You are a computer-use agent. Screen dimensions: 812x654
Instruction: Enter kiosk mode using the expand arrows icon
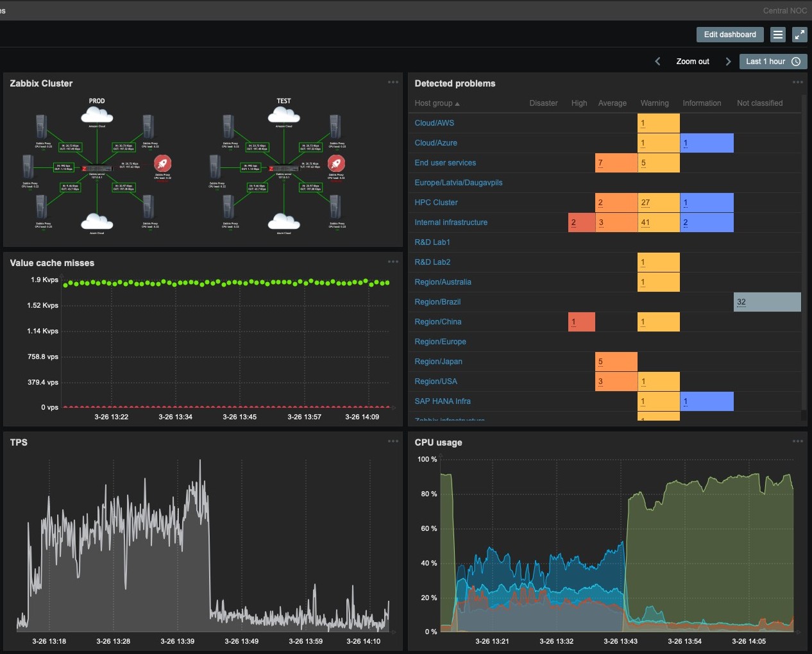(799, 34)
